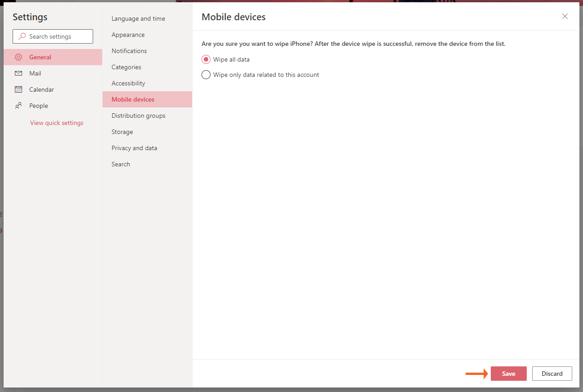The width and height of the screenshot is (583, 392).
Task: Choose Wipe only data related to this account
Action: click(x=206, y=75)
